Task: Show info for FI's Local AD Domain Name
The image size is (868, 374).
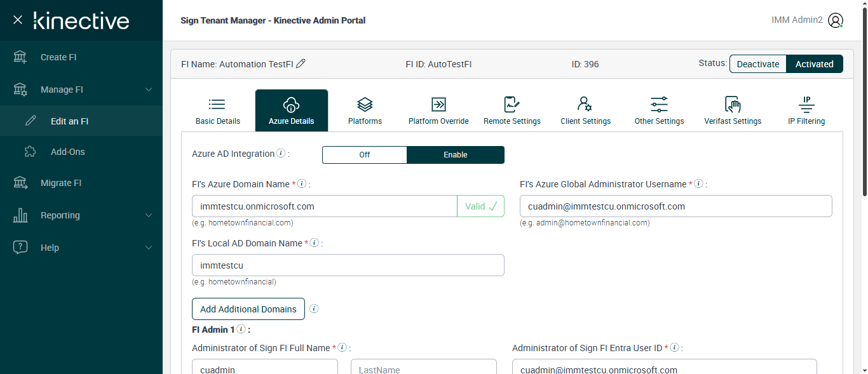Action: [x=314, y=243]
